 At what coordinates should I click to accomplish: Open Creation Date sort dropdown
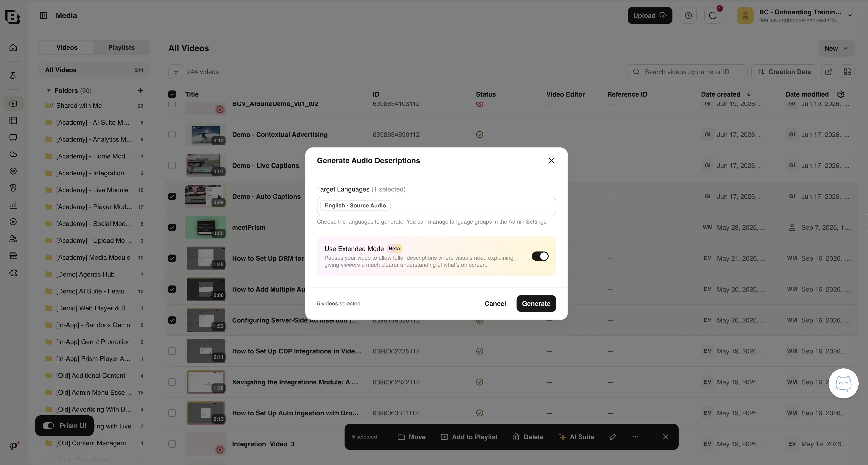coord(784,72)
